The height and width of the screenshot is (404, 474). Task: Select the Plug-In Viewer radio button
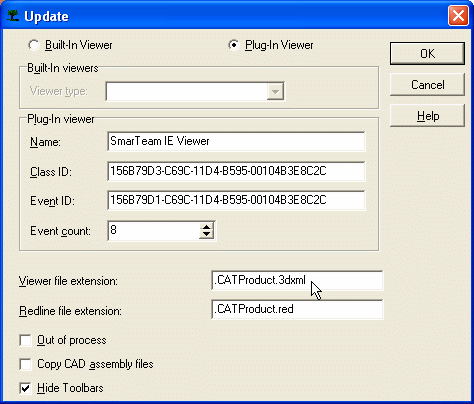coord(234,45)
